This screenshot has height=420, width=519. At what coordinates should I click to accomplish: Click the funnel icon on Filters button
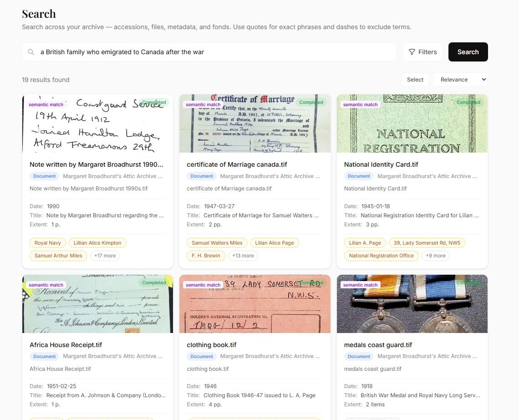[412, 52]
